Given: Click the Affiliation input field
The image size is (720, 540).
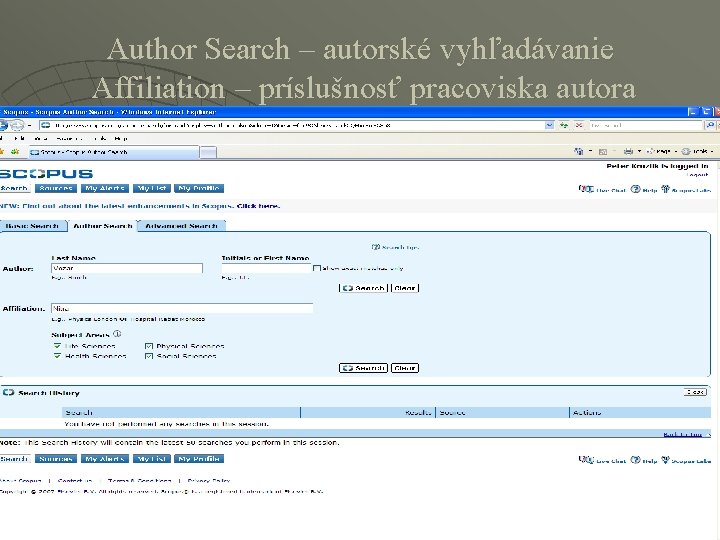Looking at the screenshot, I should 182,308.
